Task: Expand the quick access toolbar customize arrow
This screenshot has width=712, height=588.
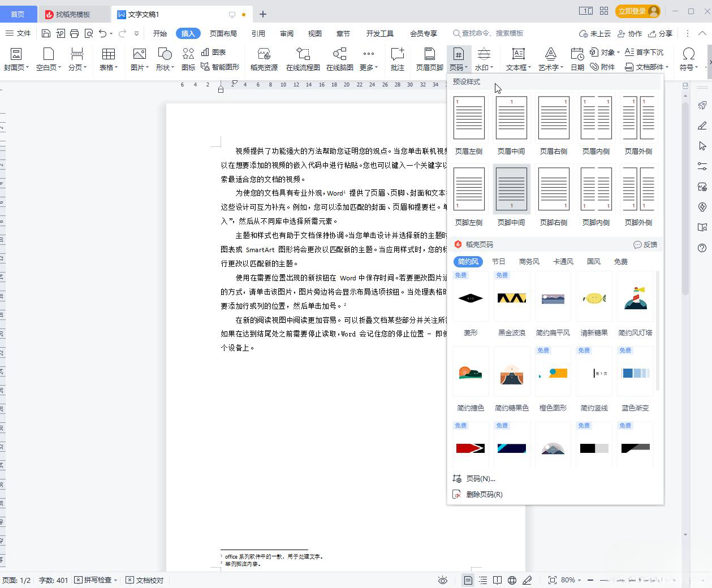Action: (x=136, y=33)
